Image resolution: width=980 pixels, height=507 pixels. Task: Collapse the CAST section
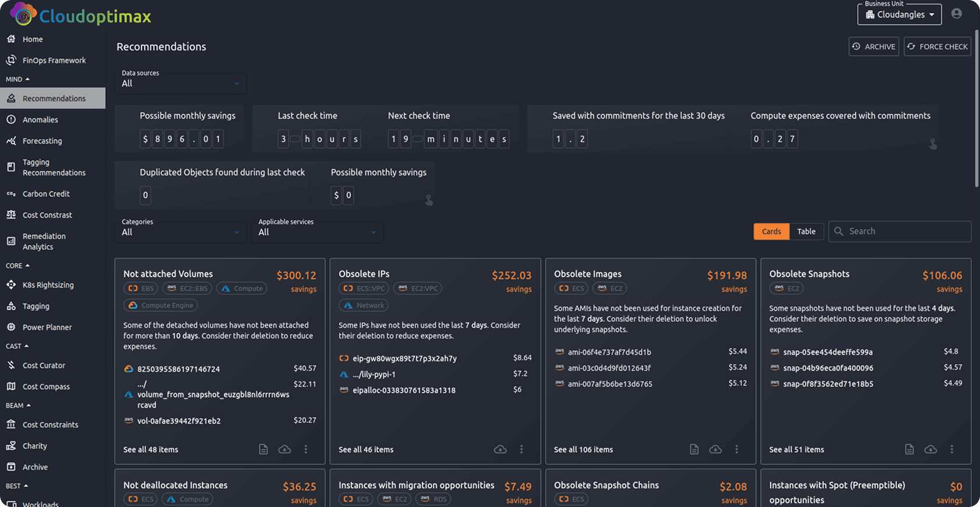(x=17, y=346)
